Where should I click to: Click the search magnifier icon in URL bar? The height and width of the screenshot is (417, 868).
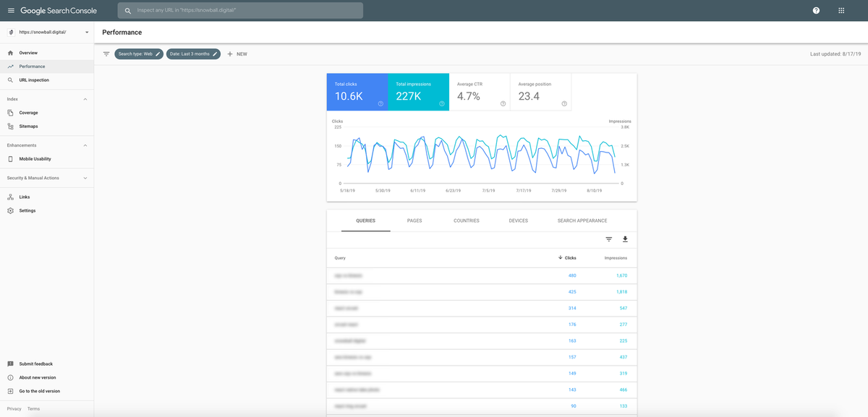pyautogui.click(x=128, y=11)
